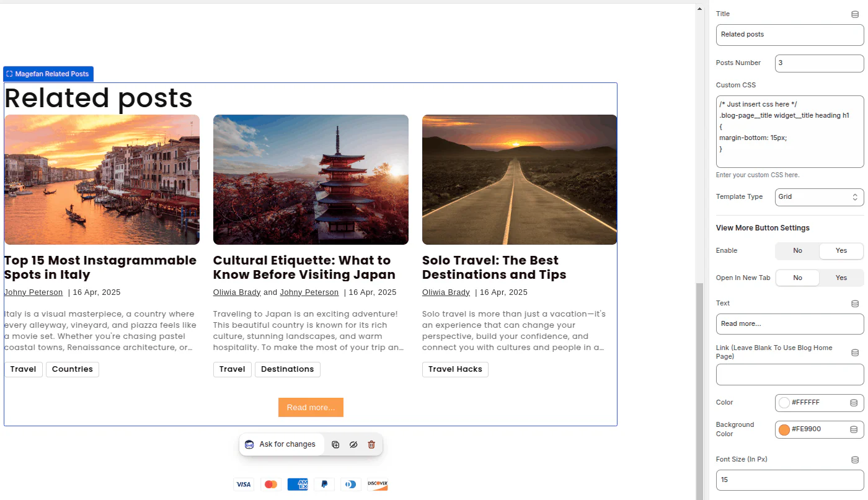
Task: Click the American Express payment icon
Action: point(298,485)
